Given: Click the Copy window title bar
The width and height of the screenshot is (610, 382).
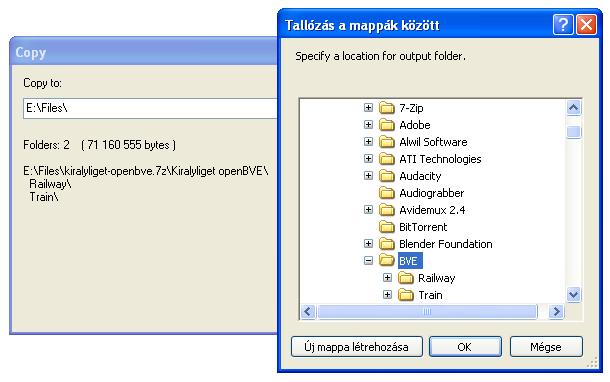Looking at the screenshot, I should (144, 52).
